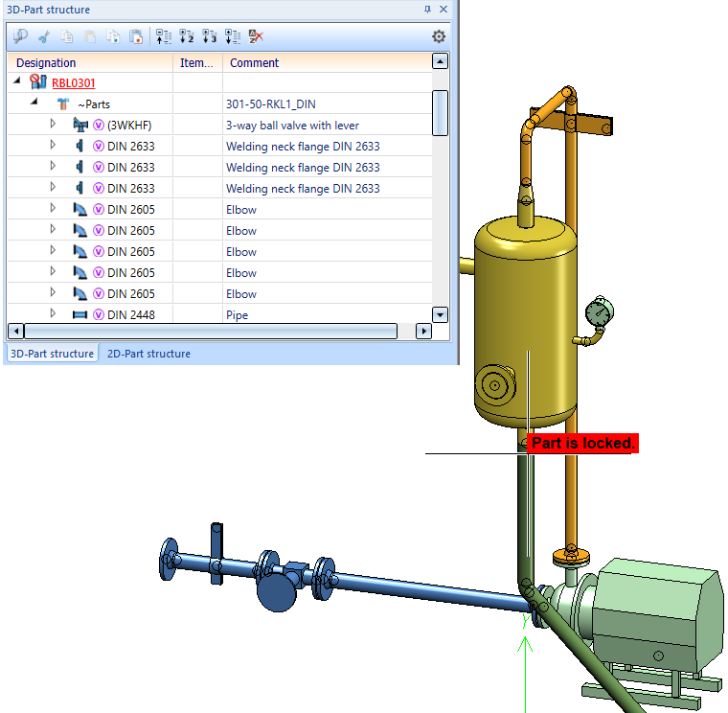Click the ~Parts pipe fitting icon
This screenshot has width=728, height=713.
click(63, 103)
